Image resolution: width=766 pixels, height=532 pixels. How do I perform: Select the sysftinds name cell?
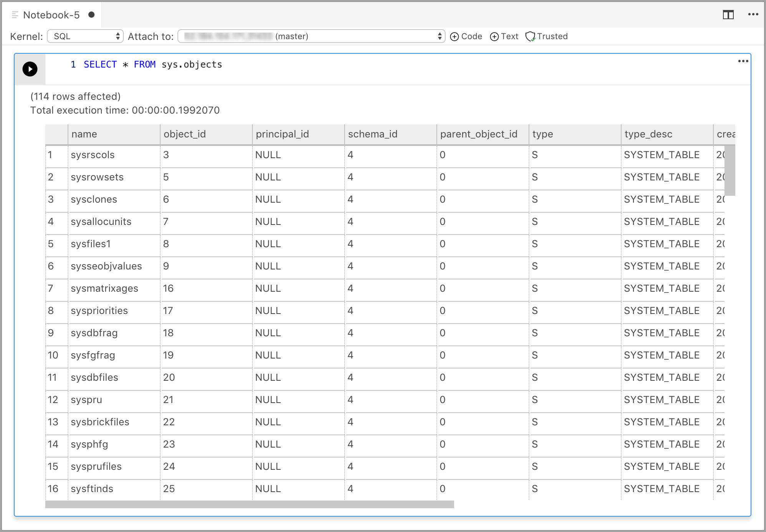(x=114, y=489)
